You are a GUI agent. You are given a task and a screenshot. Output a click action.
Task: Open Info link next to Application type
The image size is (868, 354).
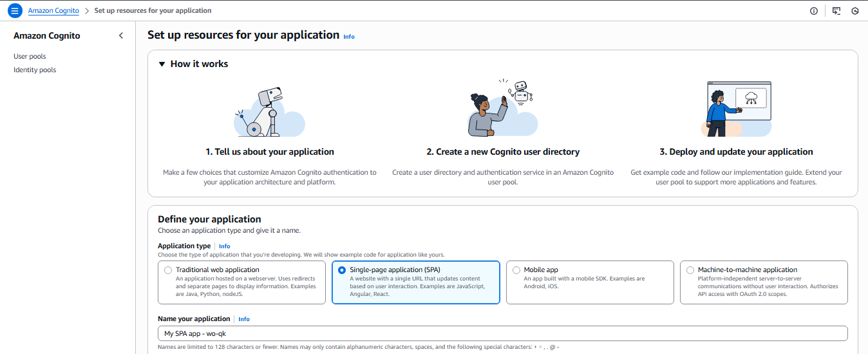(x=224, y=246)
